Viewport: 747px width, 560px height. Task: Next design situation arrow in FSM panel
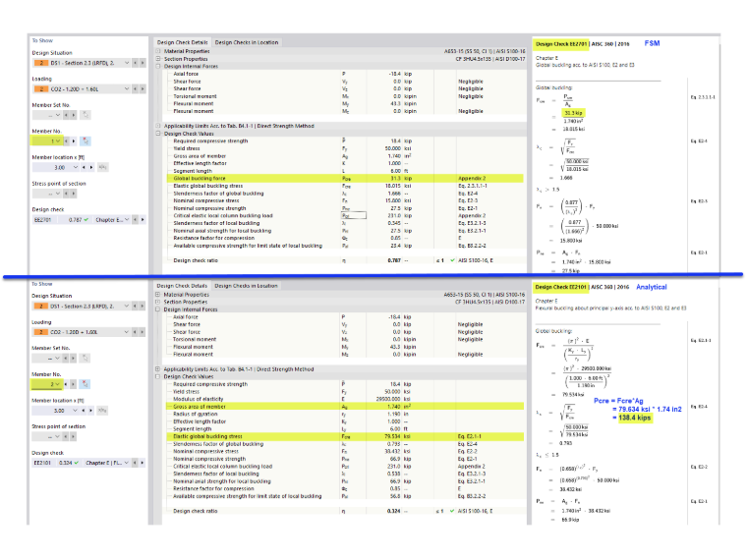point(143,63)
